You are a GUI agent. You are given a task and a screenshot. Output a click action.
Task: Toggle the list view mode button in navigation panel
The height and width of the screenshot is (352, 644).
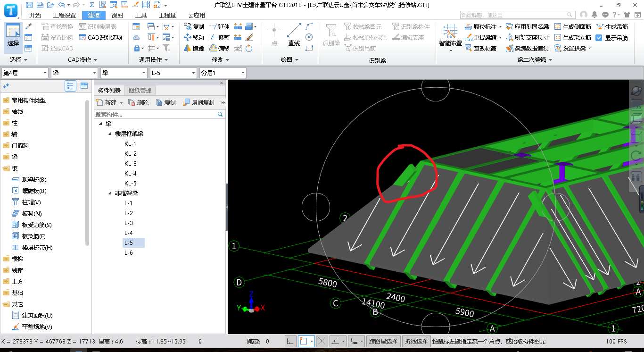tap(70, 85)
